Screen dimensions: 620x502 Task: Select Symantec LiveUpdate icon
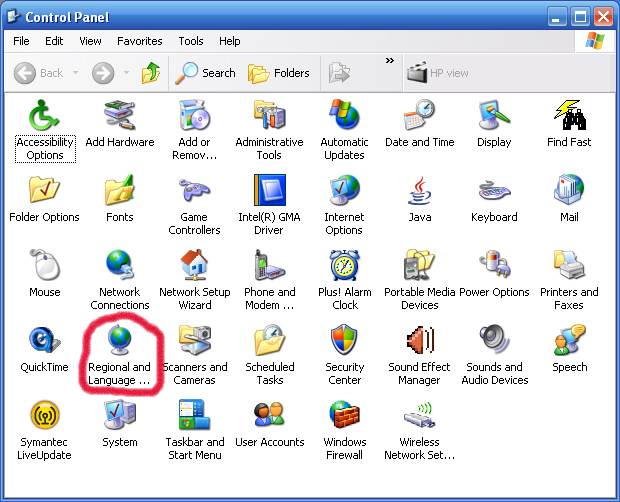44,415
